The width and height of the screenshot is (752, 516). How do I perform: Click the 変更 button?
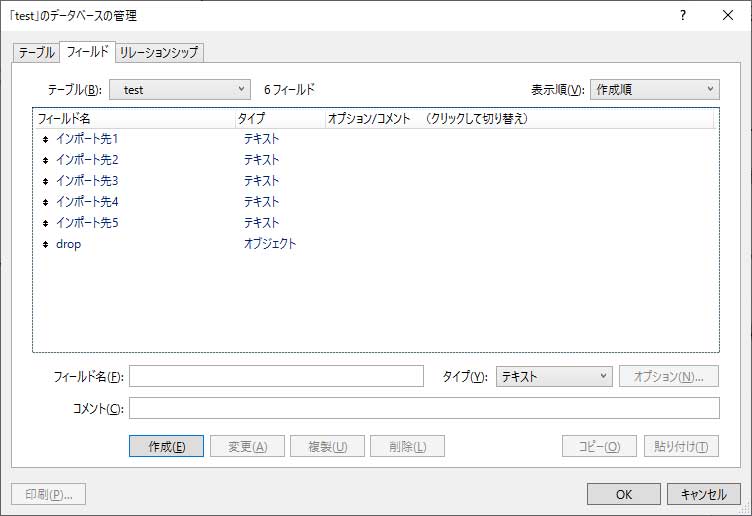247,446
